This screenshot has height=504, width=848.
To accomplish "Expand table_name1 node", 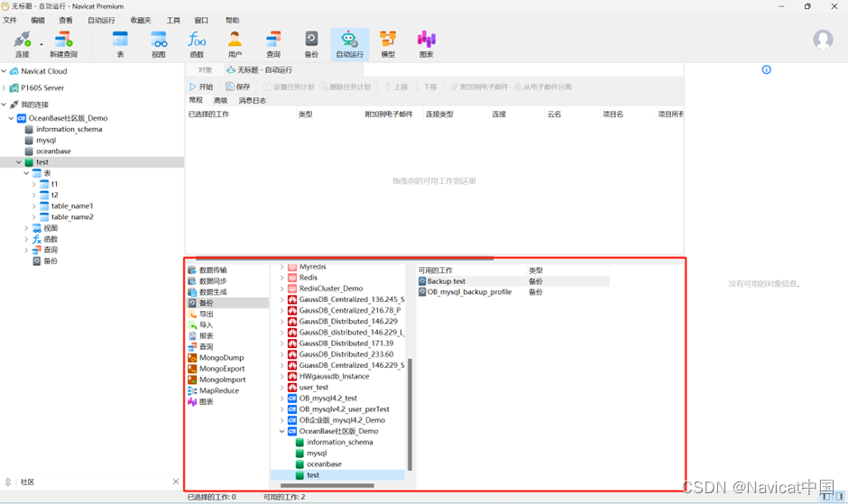I will (33, 206).
